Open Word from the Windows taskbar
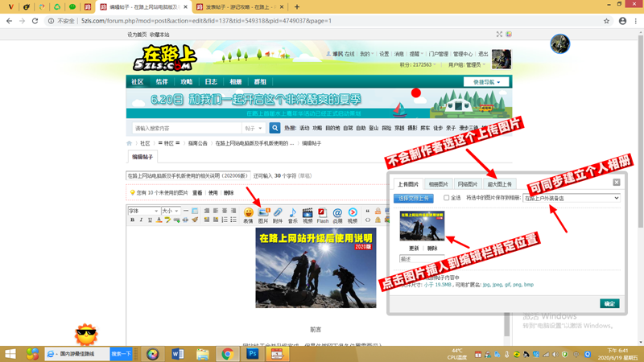Image resolution: width=644 pixels, height=362 pixels. pyautogui.click(x=177, y=354)
